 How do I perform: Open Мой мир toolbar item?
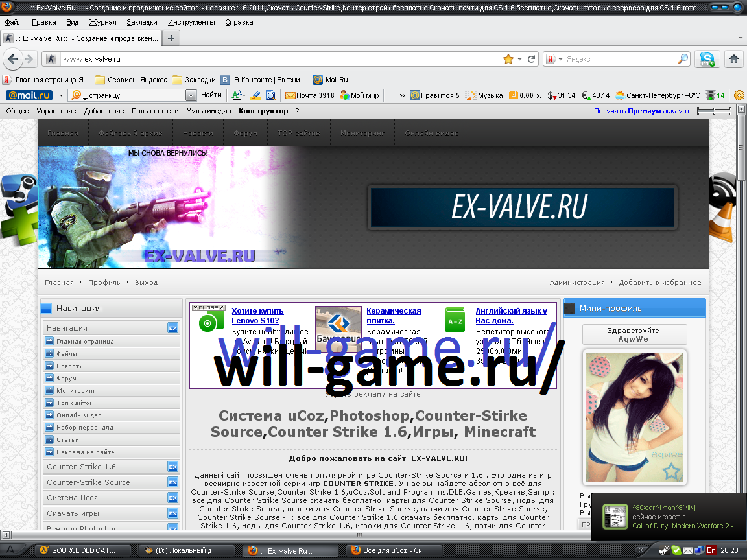359,95
